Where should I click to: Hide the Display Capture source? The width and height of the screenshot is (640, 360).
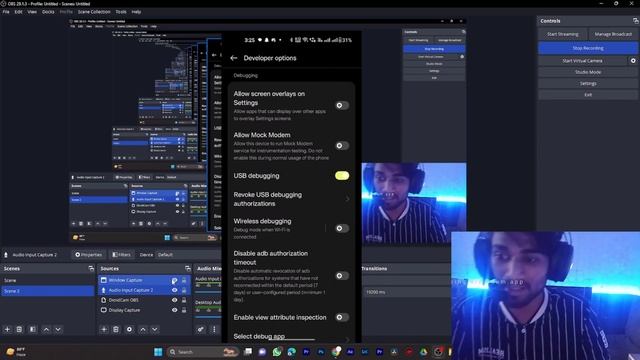(175, 310)
